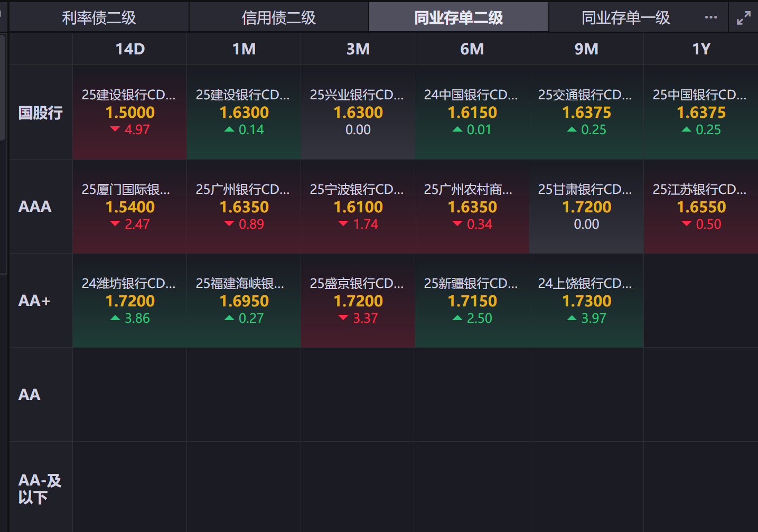Open 25兴业银行CD quote at 3M
The image size is (758, 532).
tap(358, 112)
